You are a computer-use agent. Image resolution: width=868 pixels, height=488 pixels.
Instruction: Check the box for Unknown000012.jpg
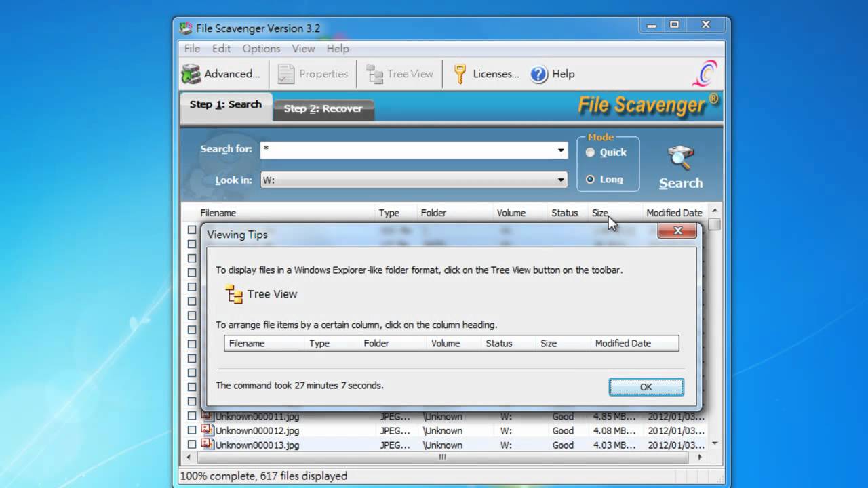click(192, 430)
